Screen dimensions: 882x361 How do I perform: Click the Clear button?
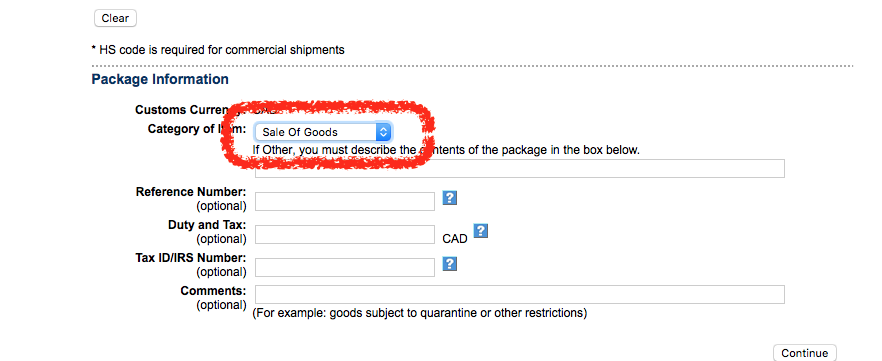[115, 18]
